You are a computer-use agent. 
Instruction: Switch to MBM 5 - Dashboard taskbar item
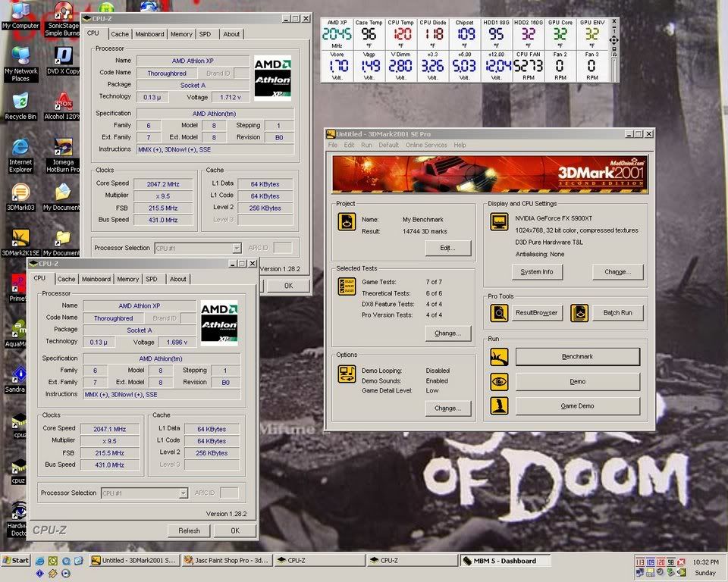coord(505,561)
